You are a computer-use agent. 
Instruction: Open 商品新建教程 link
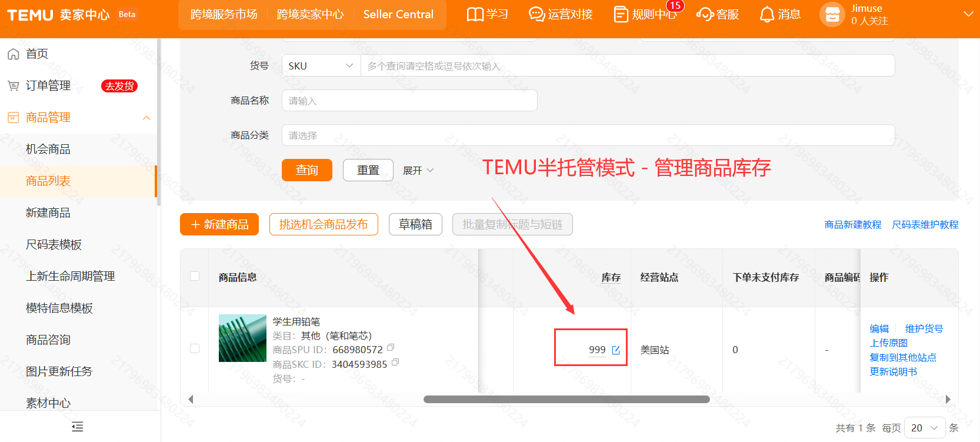click(x=853, y=224)
